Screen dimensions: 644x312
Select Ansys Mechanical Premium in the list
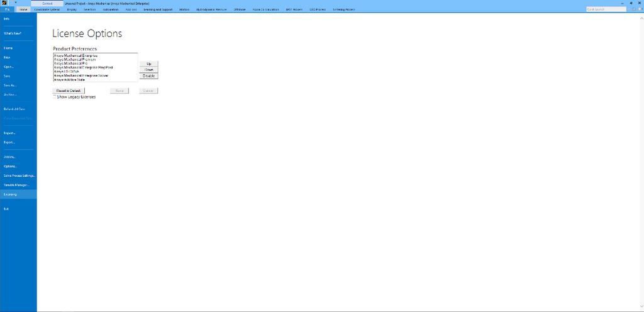click(75, 59)
